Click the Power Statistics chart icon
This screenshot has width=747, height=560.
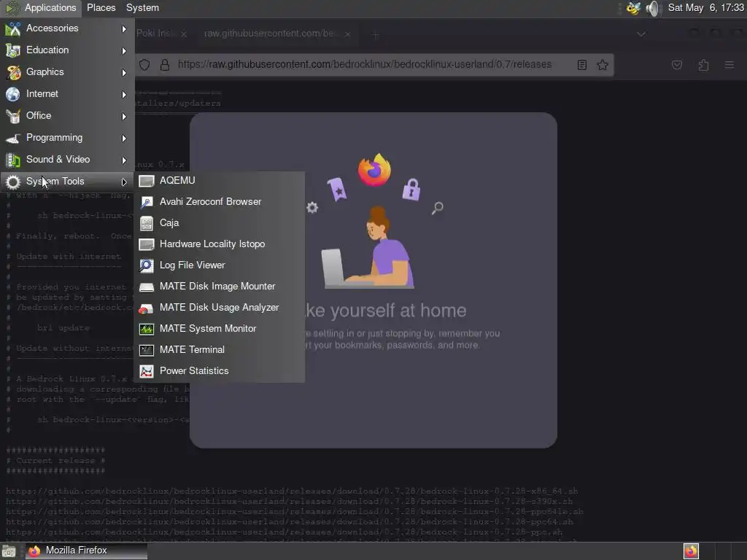[x=146, y=371]
